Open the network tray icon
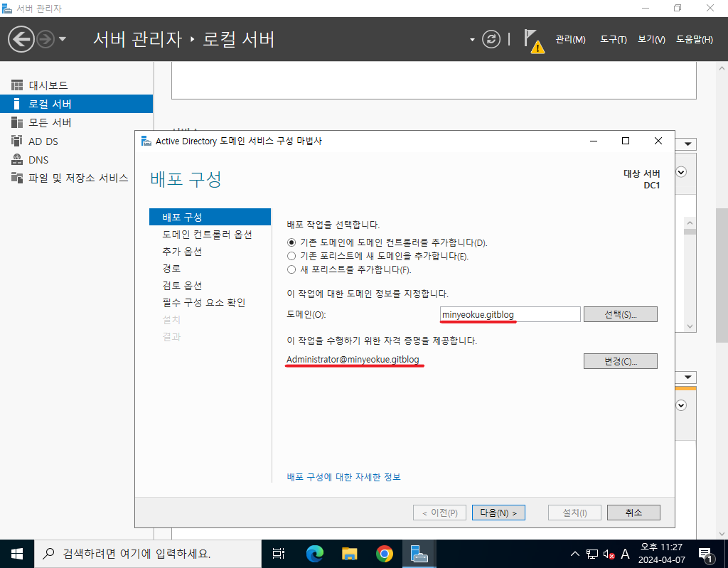This screenshot has width=728, height=568. tap(592, 554)
